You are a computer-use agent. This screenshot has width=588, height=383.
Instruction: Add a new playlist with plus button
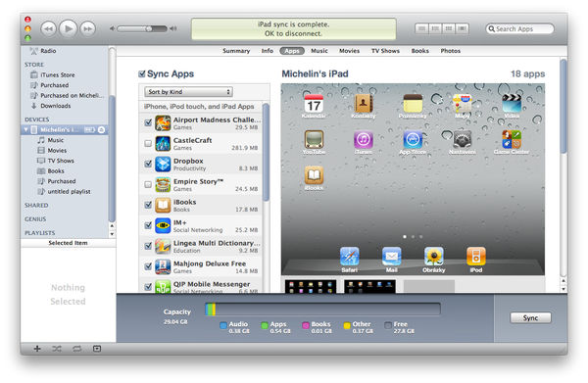(37, 349)
